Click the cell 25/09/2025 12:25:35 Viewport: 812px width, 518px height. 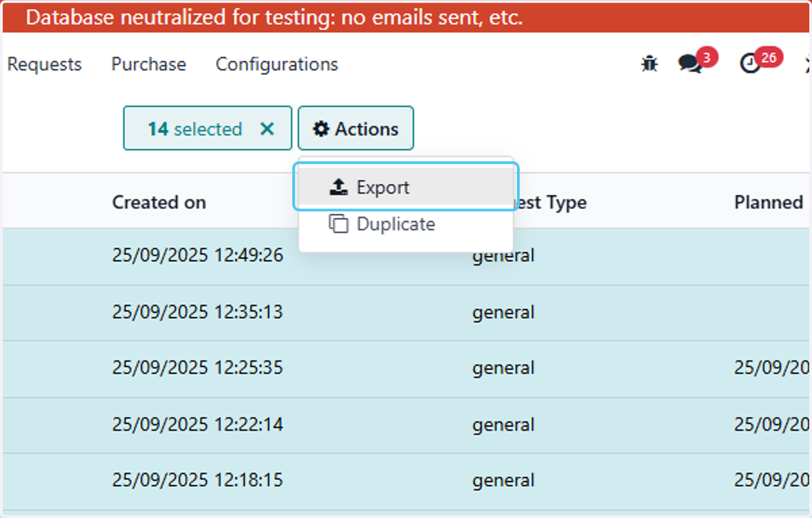(x=198, y=368)
